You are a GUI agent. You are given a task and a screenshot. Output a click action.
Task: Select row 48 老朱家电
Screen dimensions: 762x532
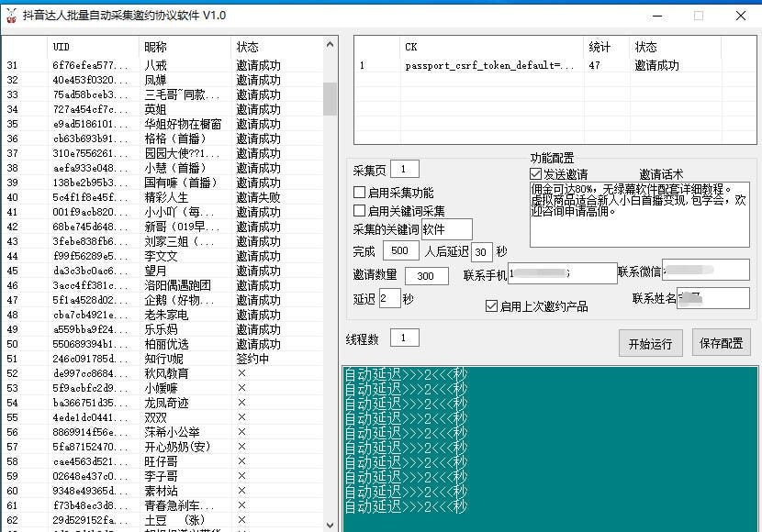click(166, 315)
